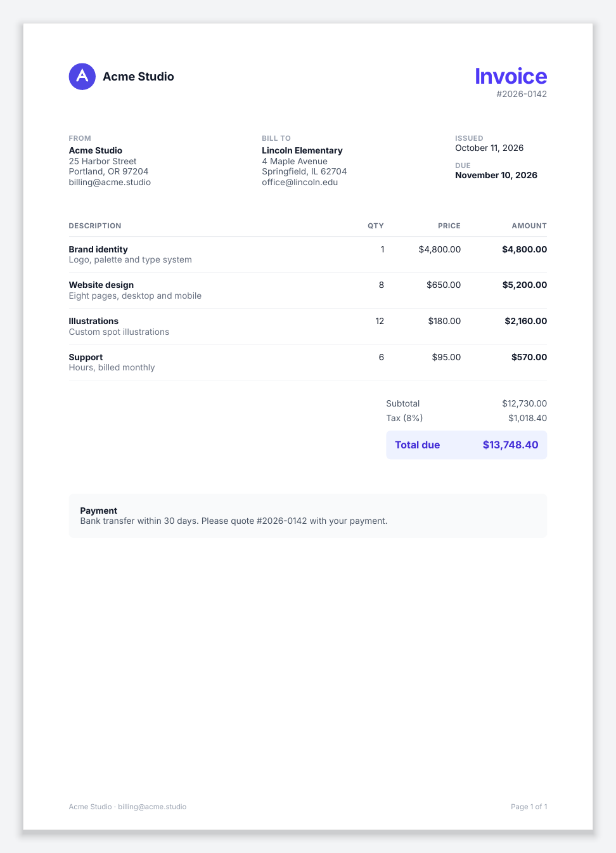Click the ISSUED label
This screenshot has height=853, width=616.
[x=469, y=138]
